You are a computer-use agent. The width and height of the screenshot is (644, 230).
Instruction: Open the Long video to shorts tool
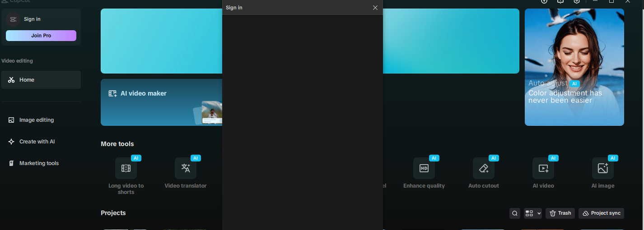(x=126, y=175)
